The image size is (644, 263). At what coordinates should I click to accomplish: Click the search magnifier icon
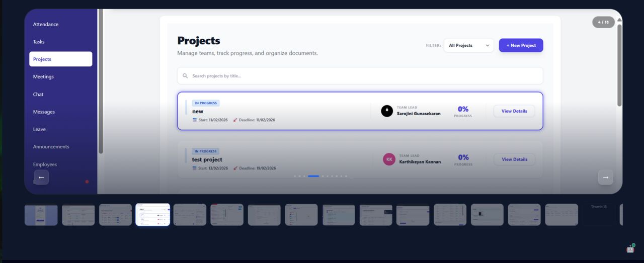185,76
